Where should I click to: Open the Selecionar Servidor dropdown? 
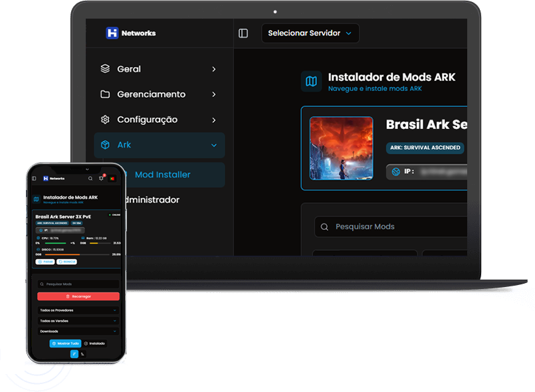click(310, 33)
